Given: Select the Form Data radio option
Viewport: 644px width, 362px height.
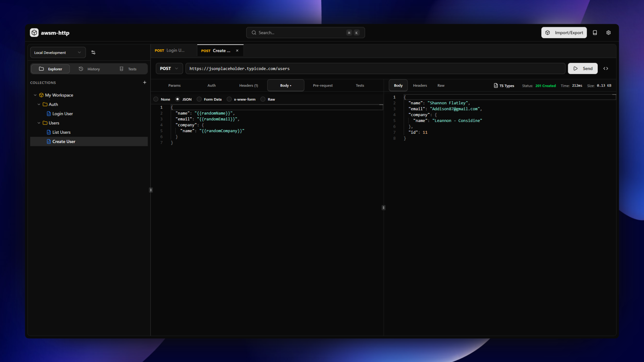Looking at the screenshot, I should pyautogui.click(x=199, y=99).
